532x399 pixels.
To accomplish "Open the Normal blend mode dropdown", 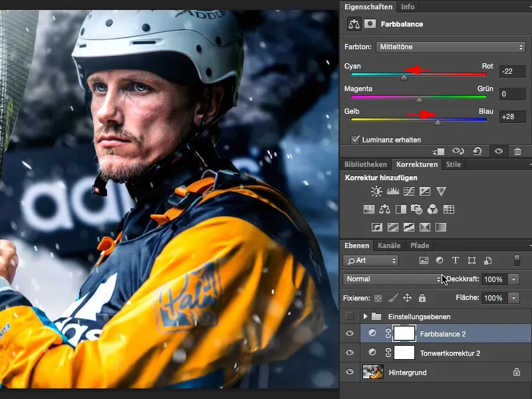I will pyautogui.click(x=392, y=279).
